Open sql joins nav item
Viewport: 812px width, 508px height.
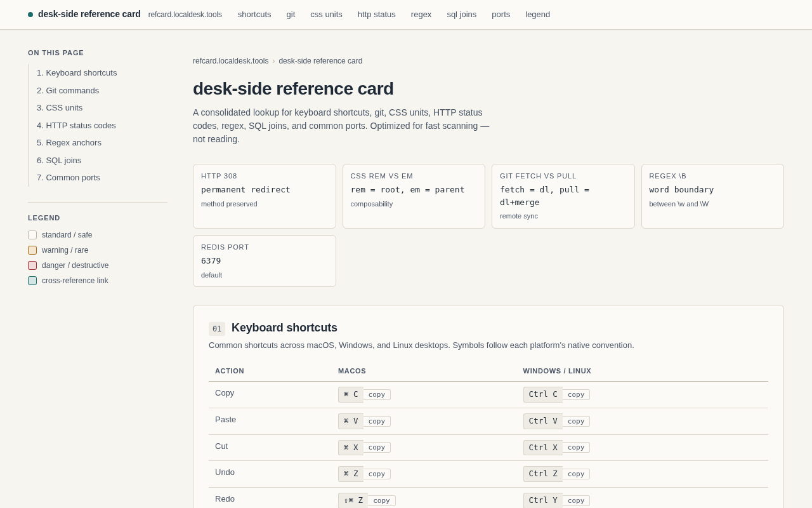pyautogui.click(x=461, y=14)
